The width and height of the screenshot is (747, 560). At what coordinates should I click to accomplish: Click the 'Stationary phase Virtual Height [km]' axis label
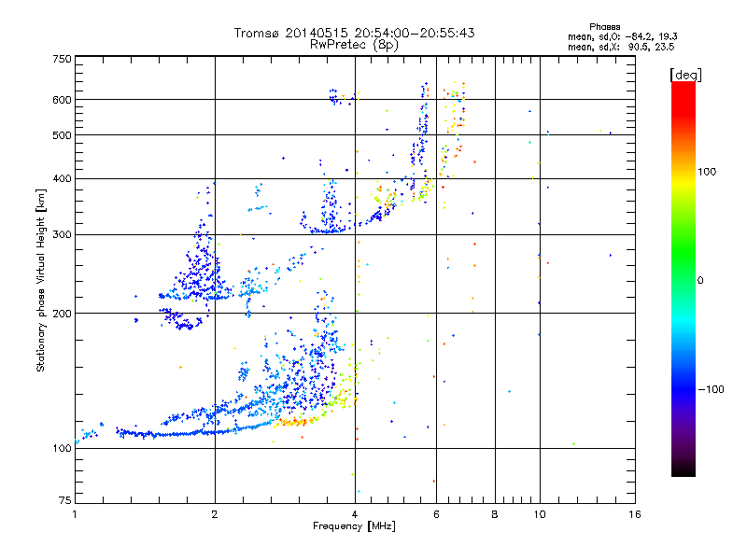[40, 281]
